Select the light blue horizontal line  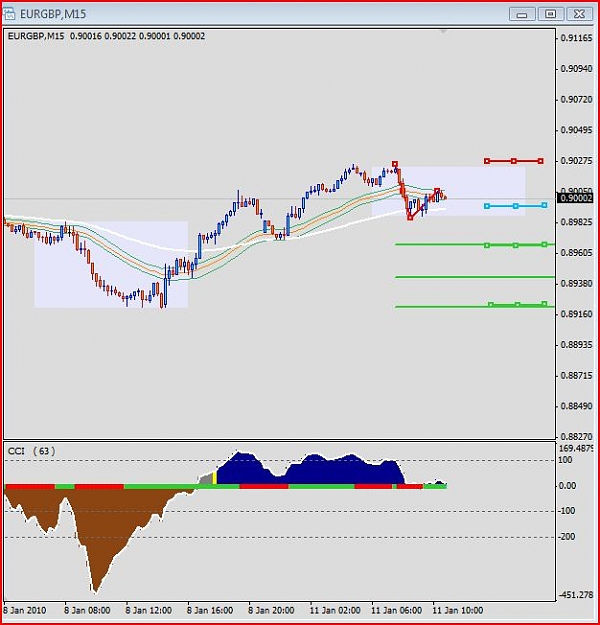[x=515, y=206]
